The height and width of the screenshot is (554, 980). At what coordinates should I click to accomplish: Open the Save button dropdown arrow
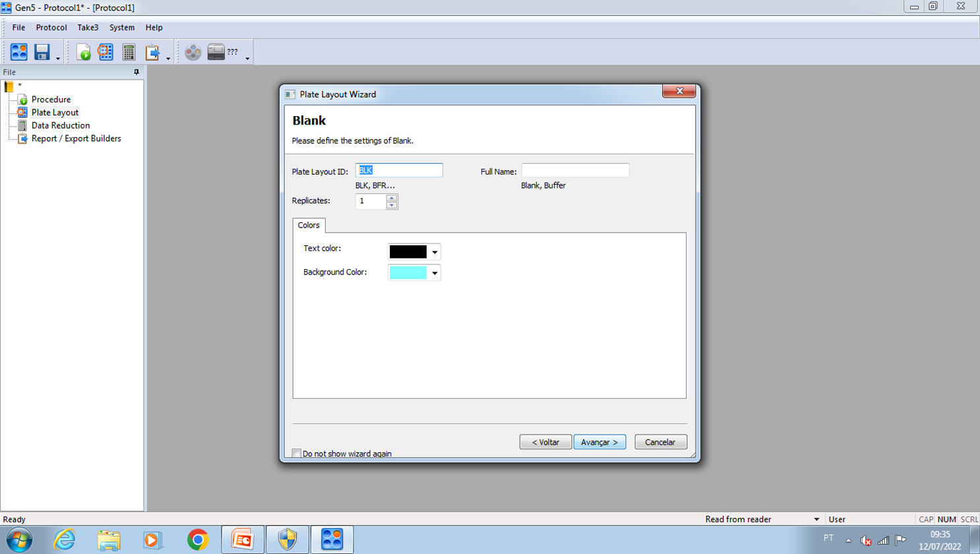pos(58,59)
